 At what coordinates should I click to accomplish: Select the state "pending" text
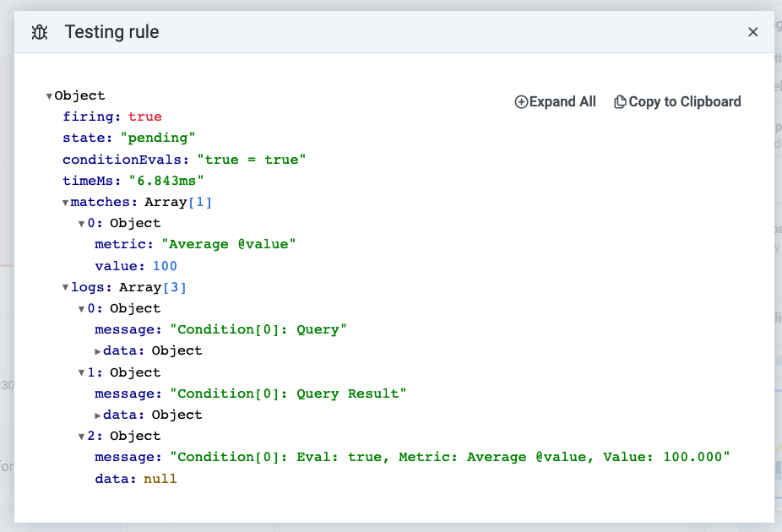click(159, 137)
